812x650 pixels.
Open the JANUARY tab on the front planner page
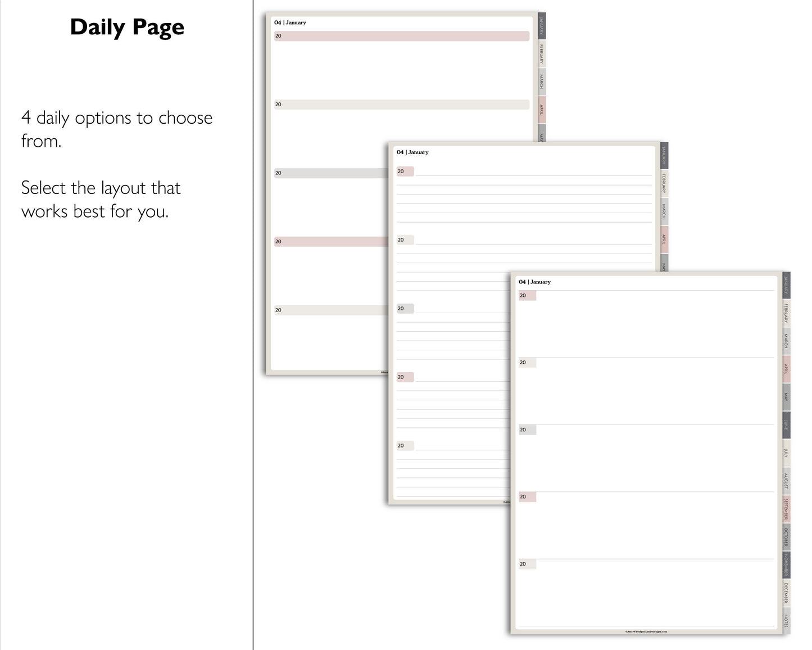coord(786,286)
